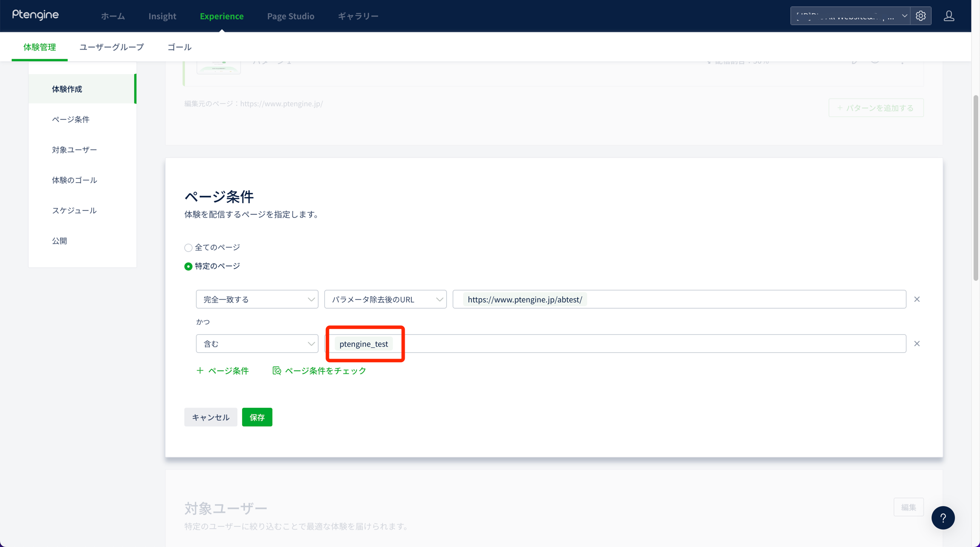Expand the 完全一致する match type dropdown
Viewport: 980px width, 547px height.
click(257, 299)
